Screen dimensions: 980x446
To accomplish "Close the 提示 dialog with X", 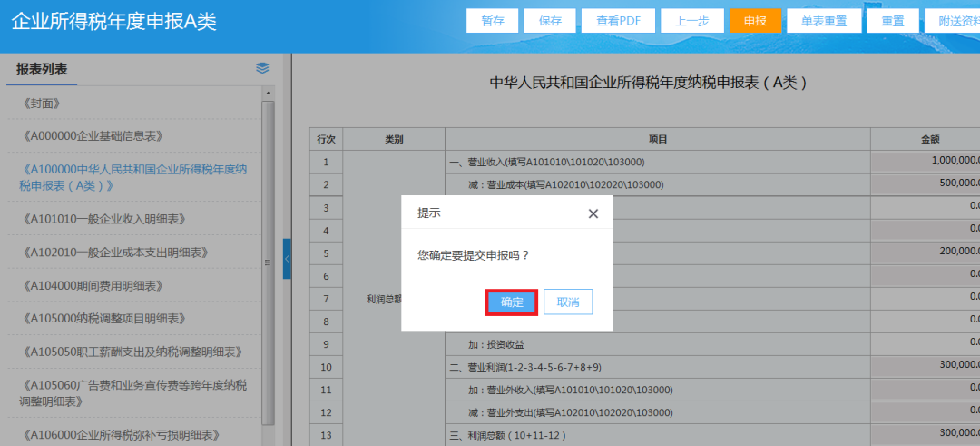I will tap(593, 214).
